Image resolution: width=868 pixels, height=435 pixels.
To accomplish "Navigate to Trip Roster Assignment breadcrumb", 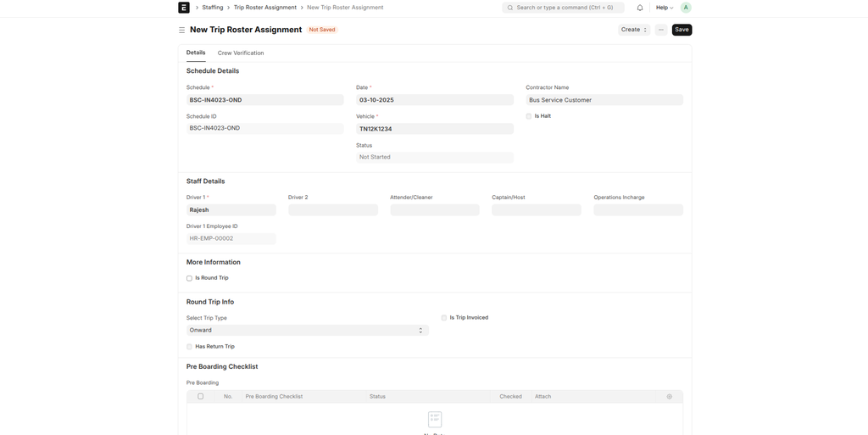I will pyautogui.click(x=265, y=8).
